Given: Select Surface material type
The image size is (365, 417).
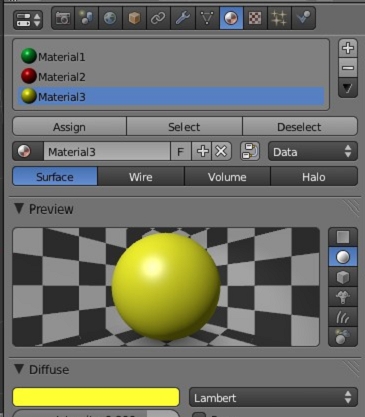Looking at the screenshot, I should (55, 176).
